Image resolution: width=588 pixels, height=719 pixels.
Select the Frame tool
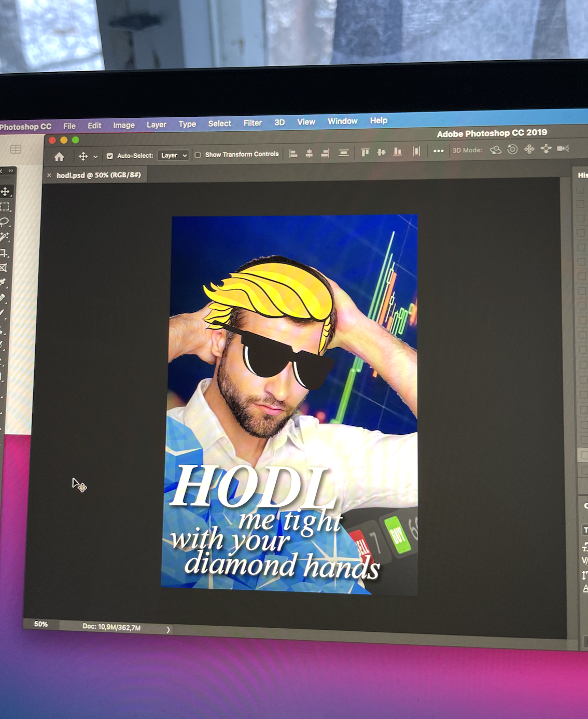[x=3, y=268]
